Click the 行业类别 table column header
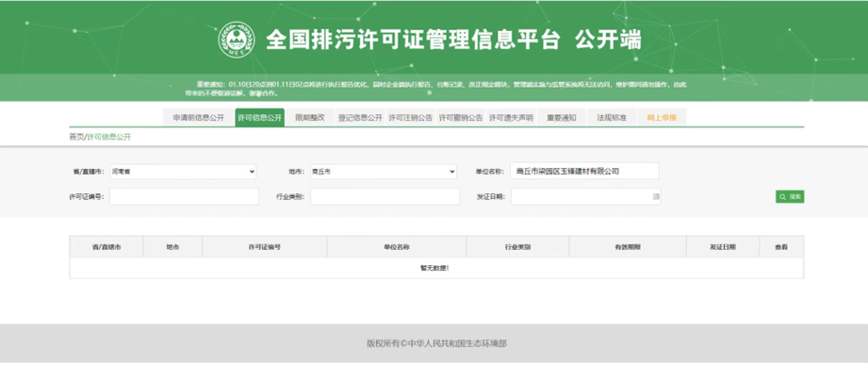This screenshot has width=868, height=367. (x=517, y=246)
